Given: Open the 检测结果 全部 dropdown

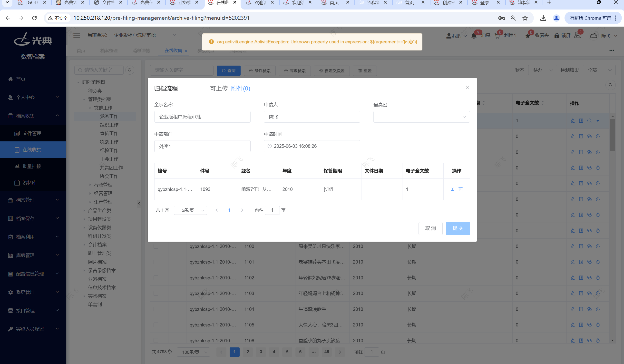Looking at the screenshot, I should point(599,70).
